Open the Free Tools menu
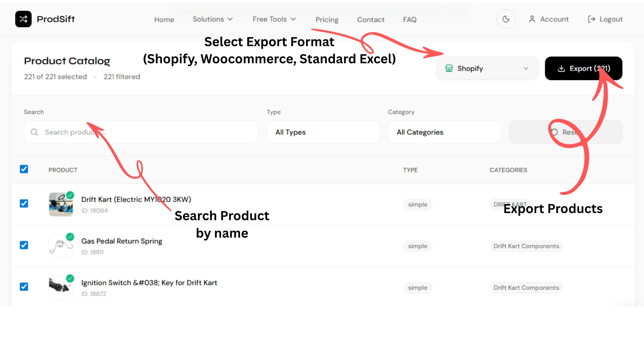This screenshot has height=337, width=644. point(274,19)
